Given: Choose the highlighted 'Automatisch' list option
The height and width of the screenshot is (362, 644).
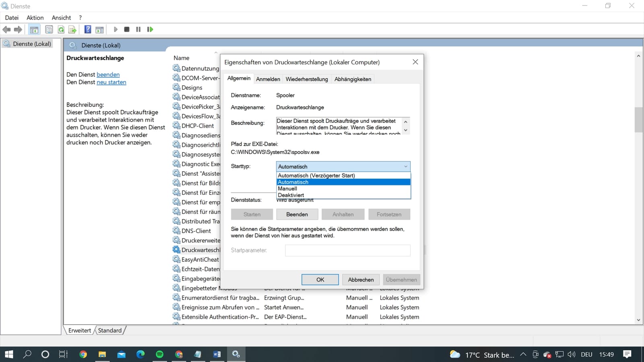Looking at the screenshot, I should click(x=344, y=182).
